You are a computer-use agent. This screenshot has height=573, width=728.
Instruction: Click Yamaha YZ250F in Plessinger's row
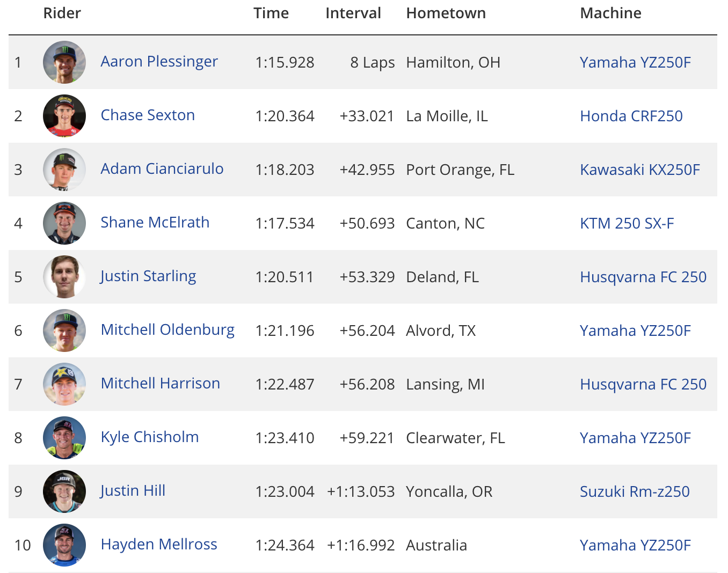tap(635, 62)
